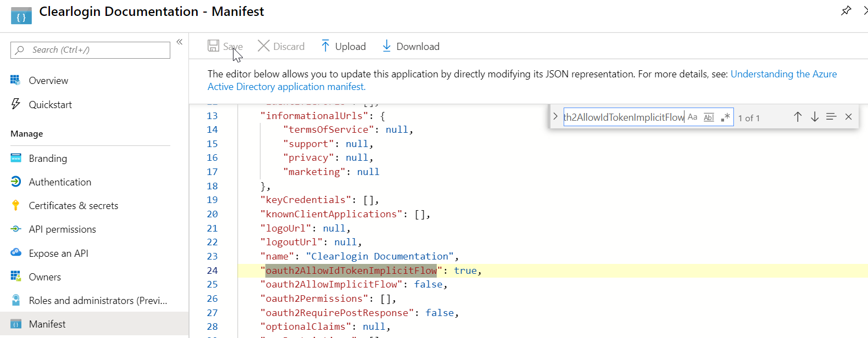Open Understanding the Azure AD manifest link

(x=783, y=74)
